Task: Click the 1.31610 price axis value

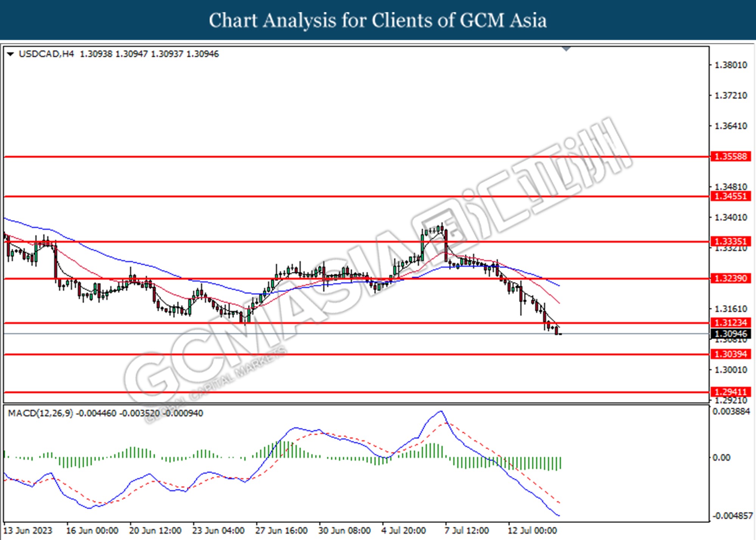Action: click(x=731, y=309)
